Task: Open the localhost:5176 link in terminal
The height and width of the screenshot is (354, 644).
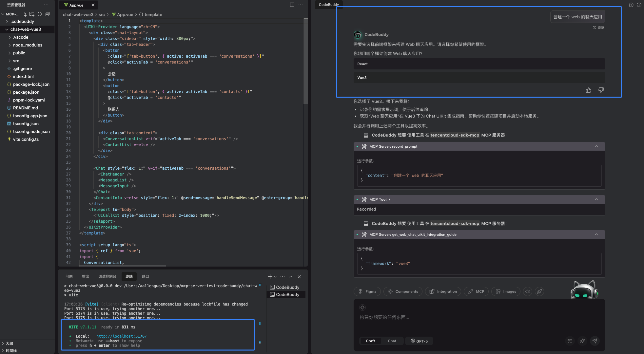Action: (121, 336)
